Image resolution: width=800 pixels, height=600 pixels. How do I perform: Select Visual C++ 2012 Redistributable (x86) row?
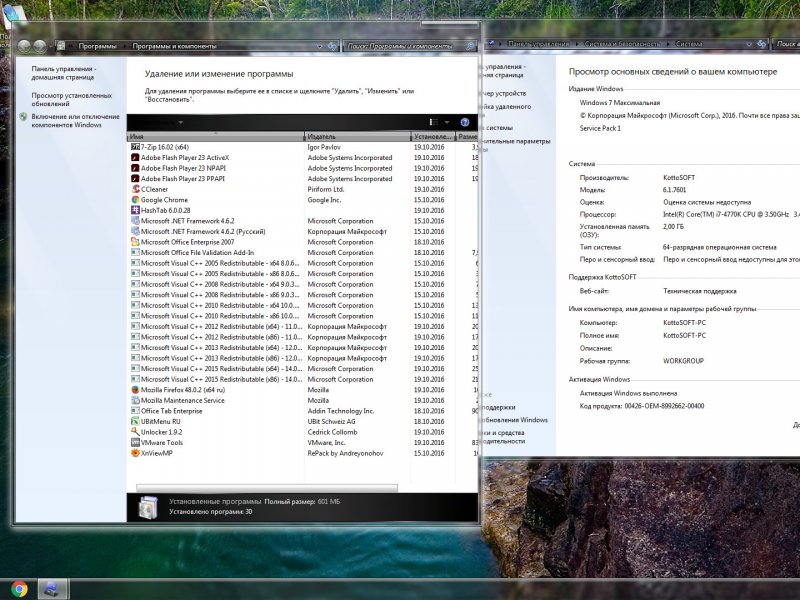tap(303, 337)
